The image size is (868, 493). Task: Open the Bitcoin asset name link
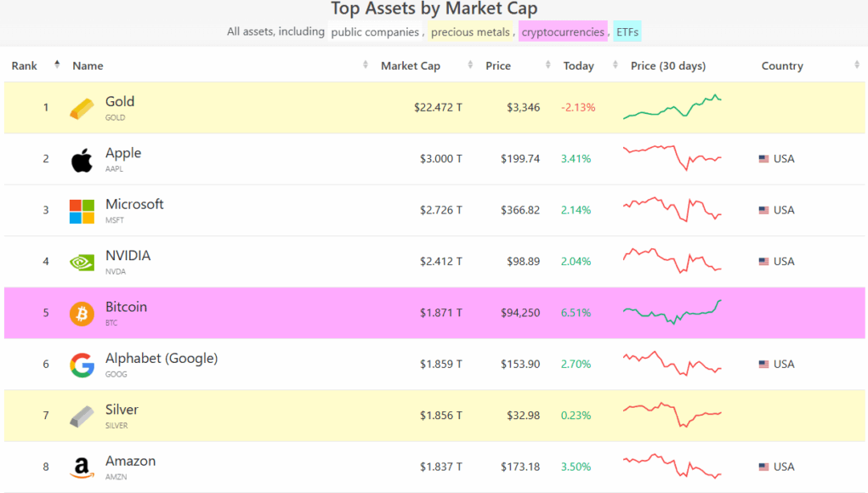coord(126,307)
